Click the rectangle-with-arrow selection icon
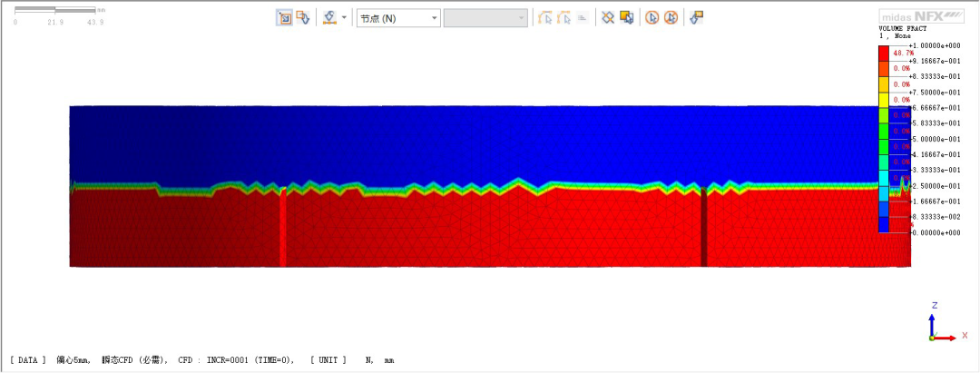The width and height of the screenshot is (980, 373). [303, 17]
